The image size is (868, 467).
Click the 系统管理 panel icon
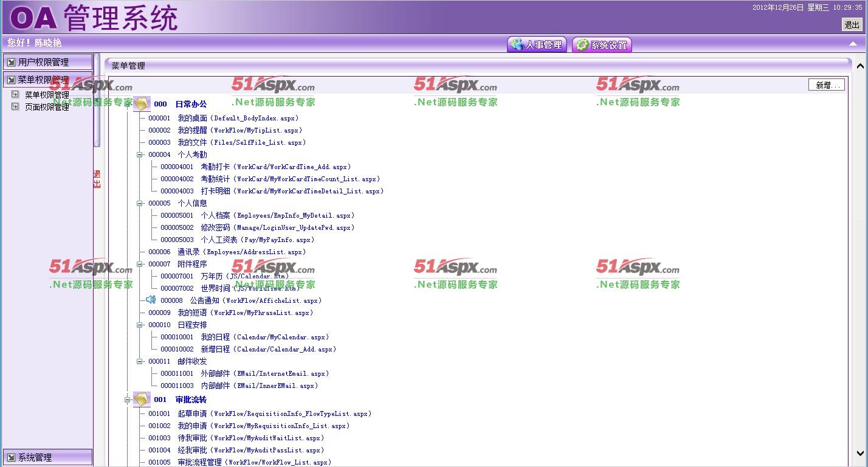point(11,457)
